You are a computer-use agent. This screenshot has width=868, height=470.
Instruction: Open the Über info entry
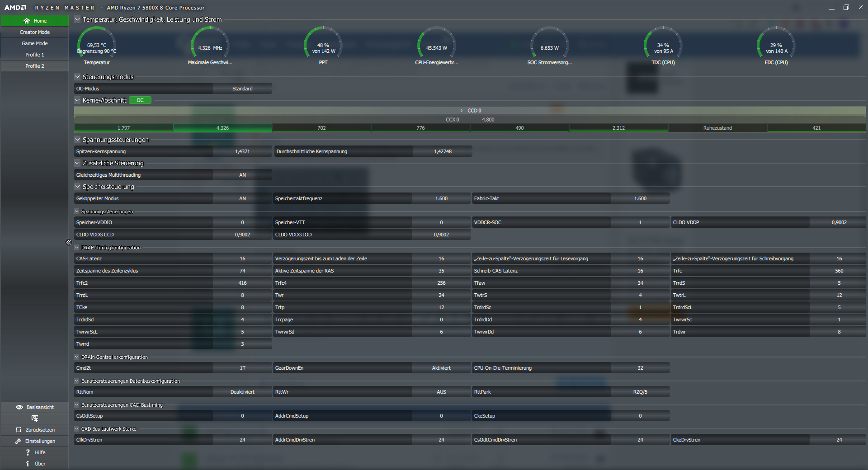tap(35, 464)
